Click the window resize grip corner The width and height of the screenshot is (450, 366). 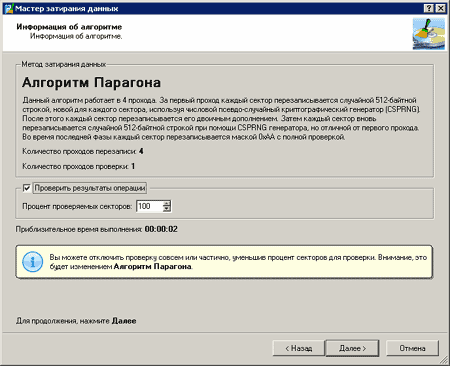tap(444, 360)
